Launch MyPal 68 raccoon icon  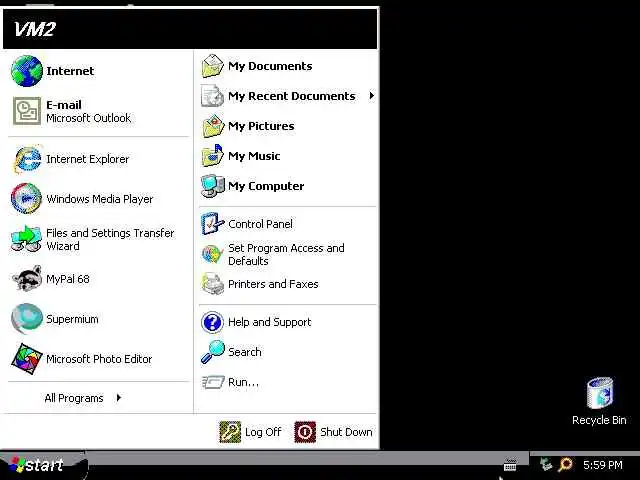(x=27, y=279)
